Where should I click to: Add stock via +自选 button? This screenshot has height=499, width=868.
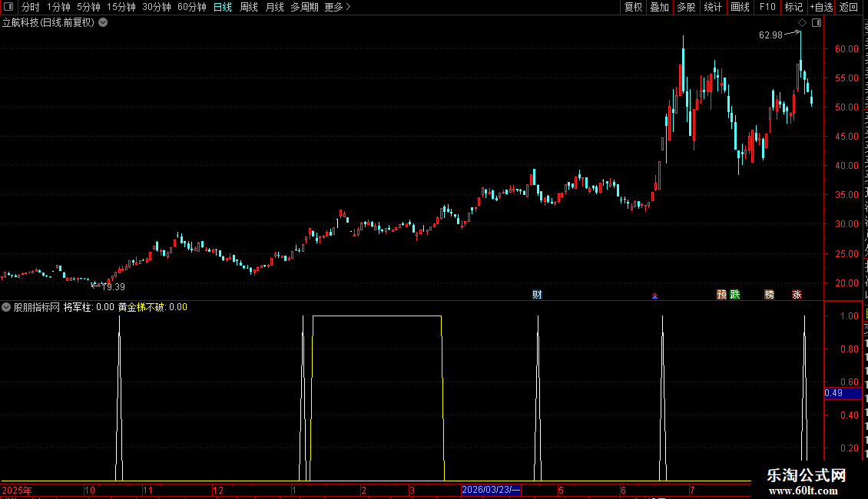tap(821, 7)
